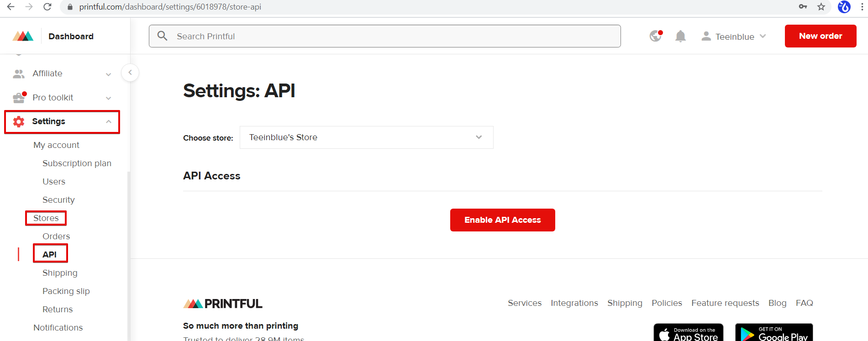868x341 pixels.
Task: Select Orders under Stores
Action: click(56, 236)
